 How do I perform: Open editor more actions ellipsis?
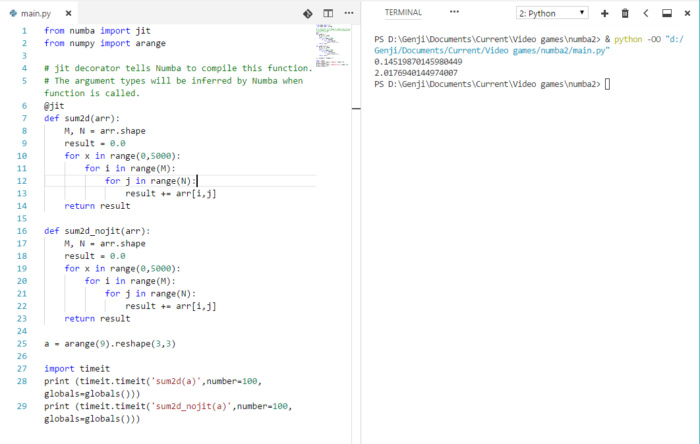[x=349, y=13]
